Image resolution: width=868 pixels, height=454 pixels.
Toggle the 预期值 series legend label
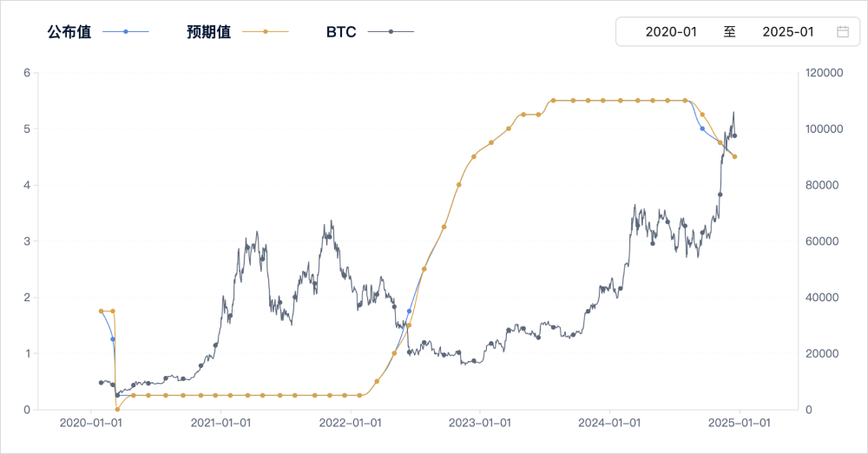coord(208,32)
